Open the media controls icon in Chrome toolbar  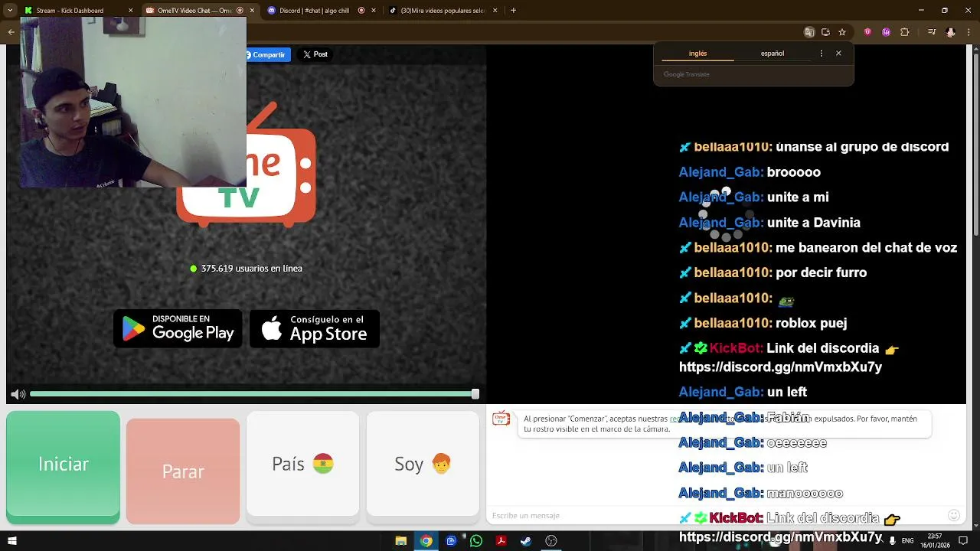click(x=932, y=32)
